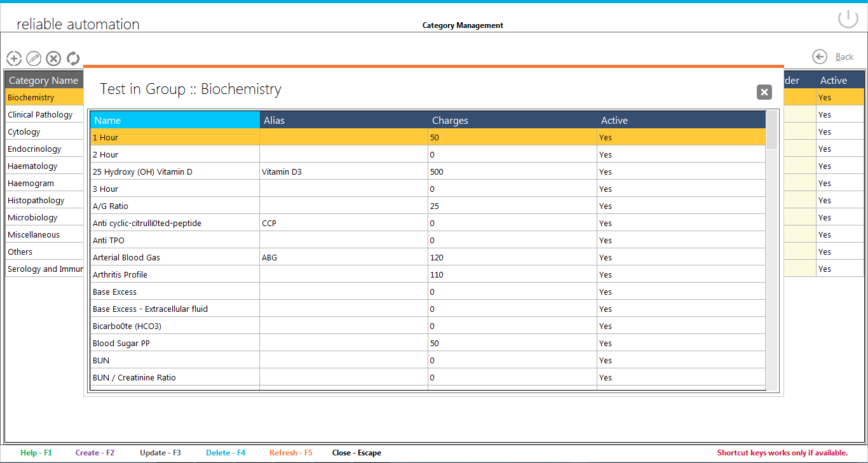The width and height of the screenshot is (868, 463).
Task: Open the Back link
Action: point(844,57)
